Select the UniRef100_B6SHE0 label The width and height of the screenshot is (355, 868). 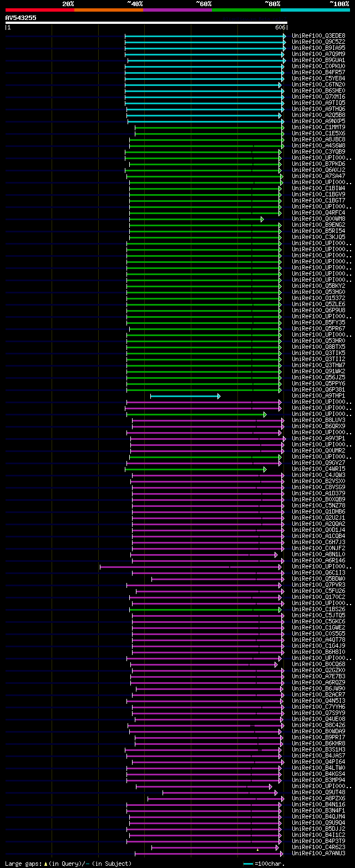[x=318, y=90]
